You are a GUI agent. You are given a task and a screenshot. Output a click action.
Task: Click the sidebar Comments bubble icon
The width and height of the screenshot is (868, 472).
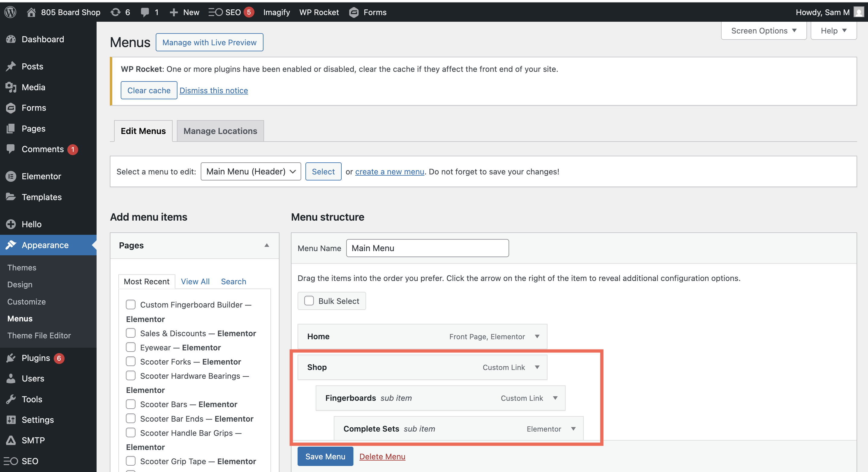tap(11, 149)
